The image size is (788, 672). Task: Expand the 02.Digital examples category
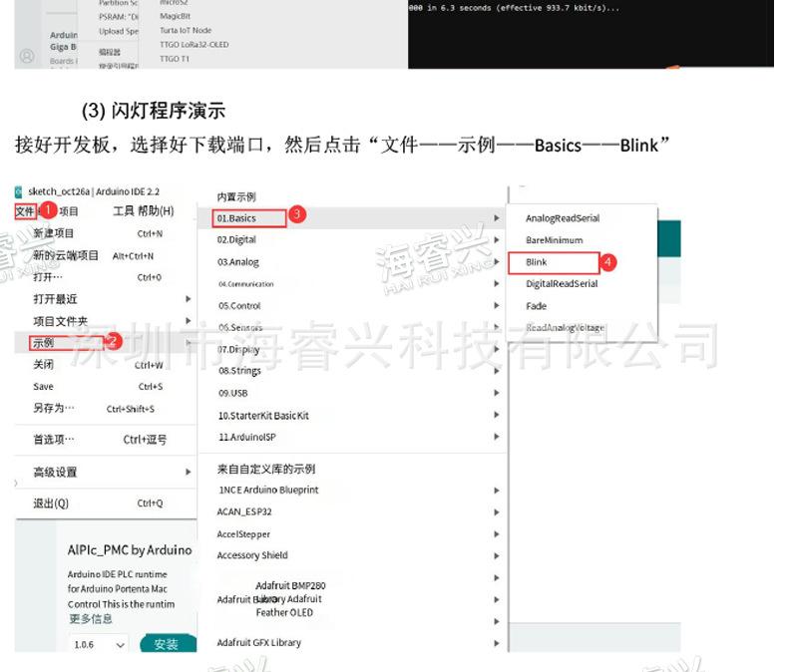[x=236, y=240]
